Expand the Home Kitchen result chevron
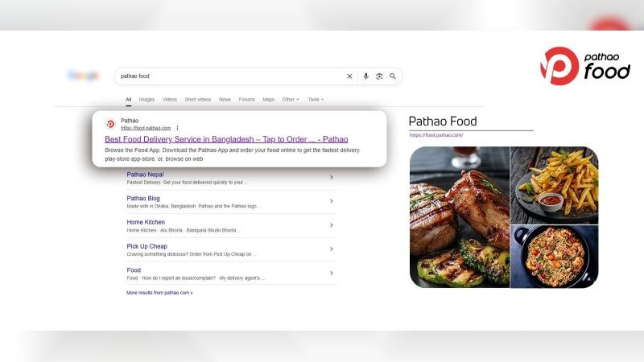The width and height of the screenshot is (644, 362). (x=332, y=225)
